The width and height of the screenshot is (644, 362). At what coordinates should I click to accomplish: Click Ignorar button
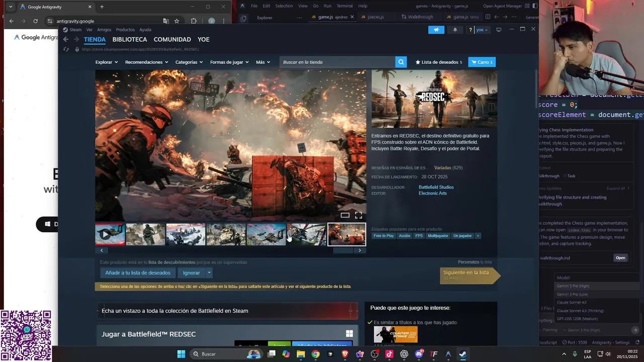pyautogui.click(x=191, y=273)
